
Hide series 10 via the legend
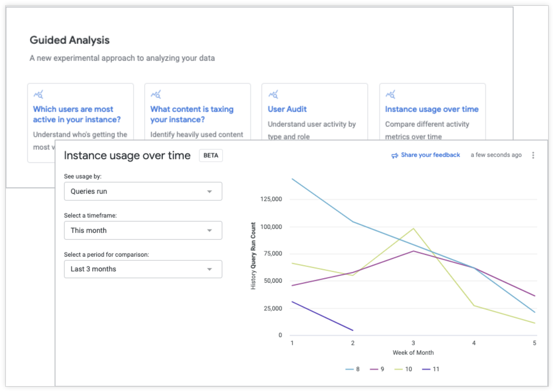point(404,369)
